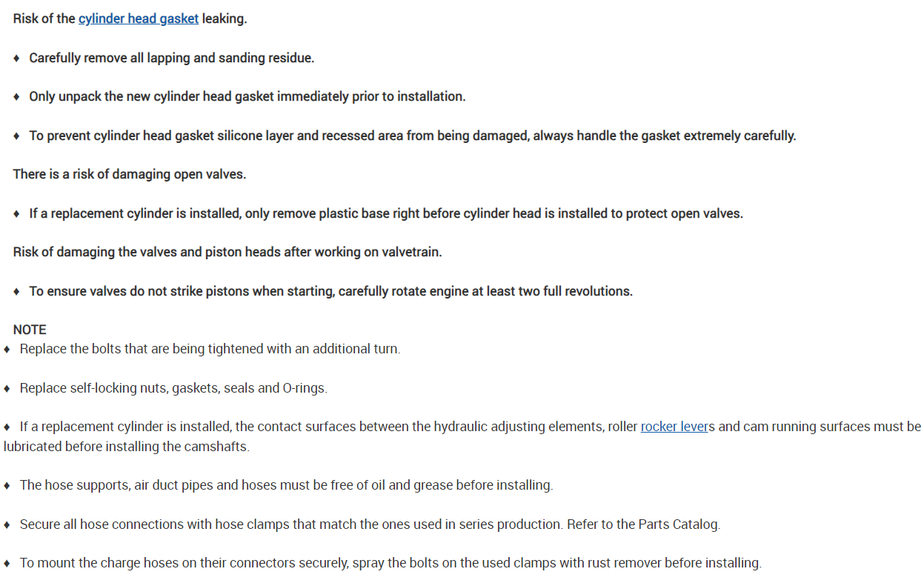This screenshot has width=924, height=583.
Task: Click the line about hose clamps and Parts Catalog
Action: point(370,524)
